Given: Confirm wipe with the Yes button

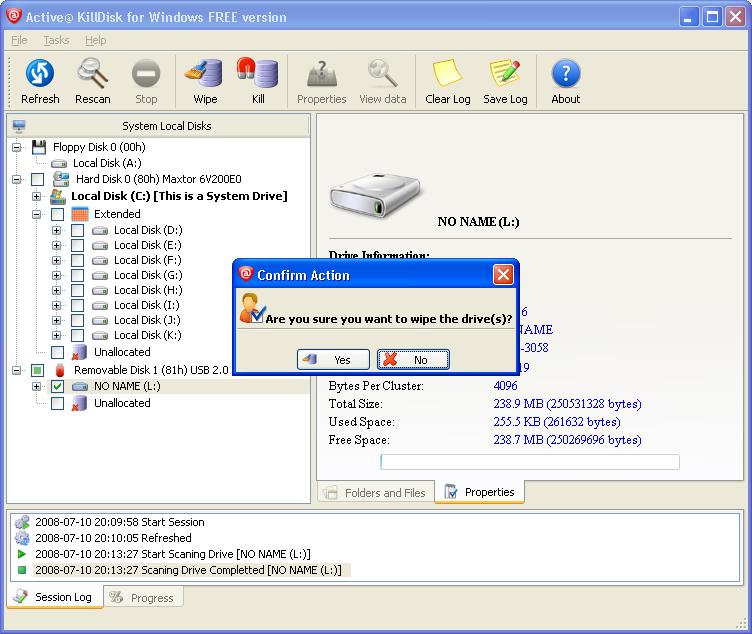Looking at the screenshot, I should pos(333,360).
